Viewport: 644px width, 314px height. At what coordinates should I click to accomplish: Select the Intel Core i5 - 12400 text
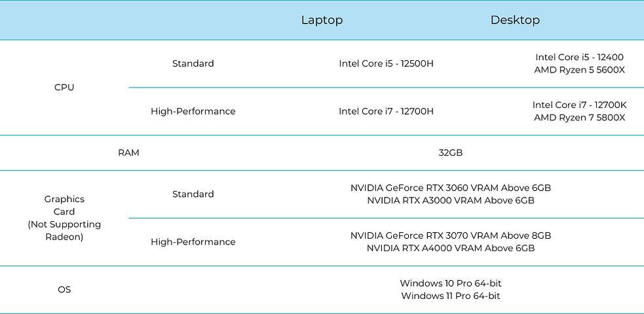click(579, 57)
